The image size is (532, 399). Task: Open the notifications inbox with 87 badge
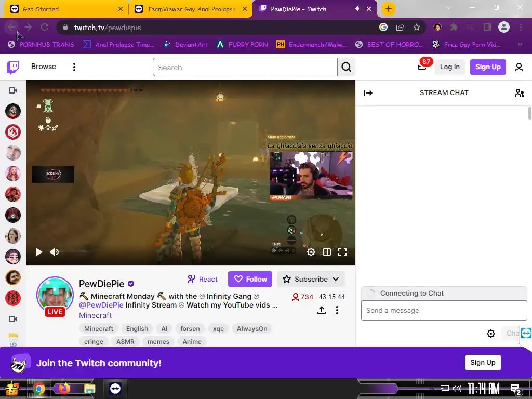click(422, 66)
